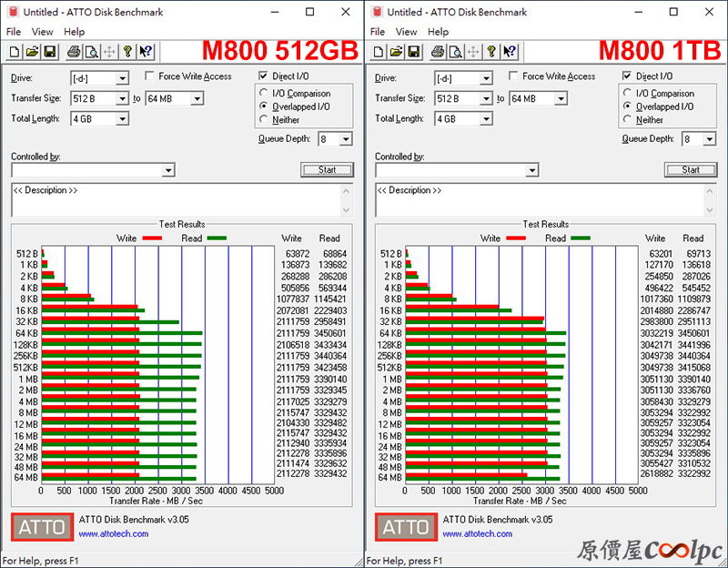
Task: Open www.attotech.com link in right ATTO window
Action: click(x=478, y=533)
